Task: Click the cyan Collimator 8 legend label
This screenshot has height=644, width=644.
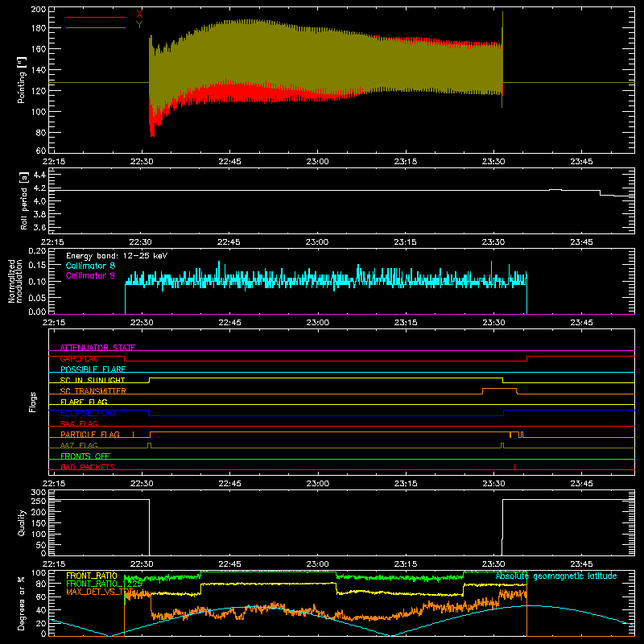Action: [x=90, y=266]
